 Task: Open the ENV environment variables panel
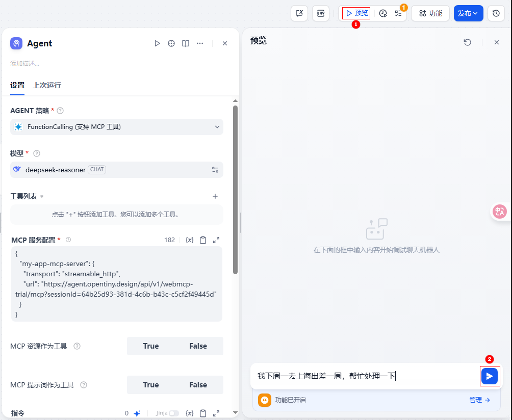(x=321, y=13)
